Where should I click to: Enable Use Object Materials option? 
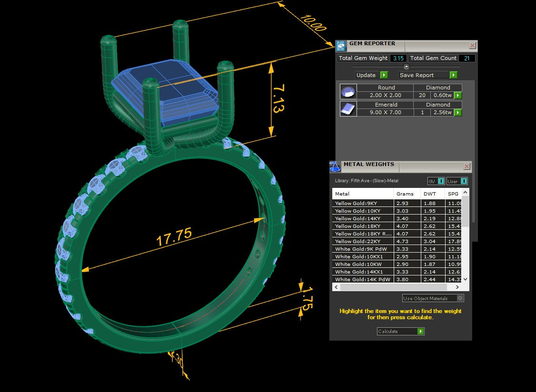460,298
